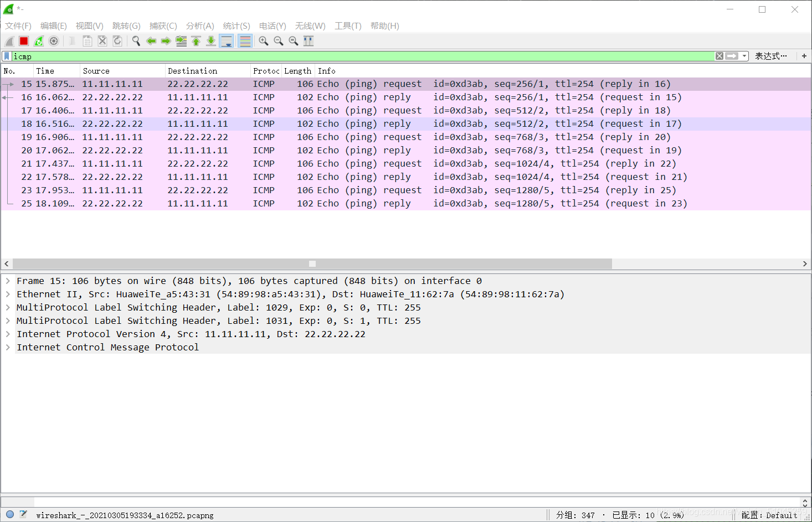Open the 视图(V) menu
Viewport: 812px width, 522px height.
[90, 26]
